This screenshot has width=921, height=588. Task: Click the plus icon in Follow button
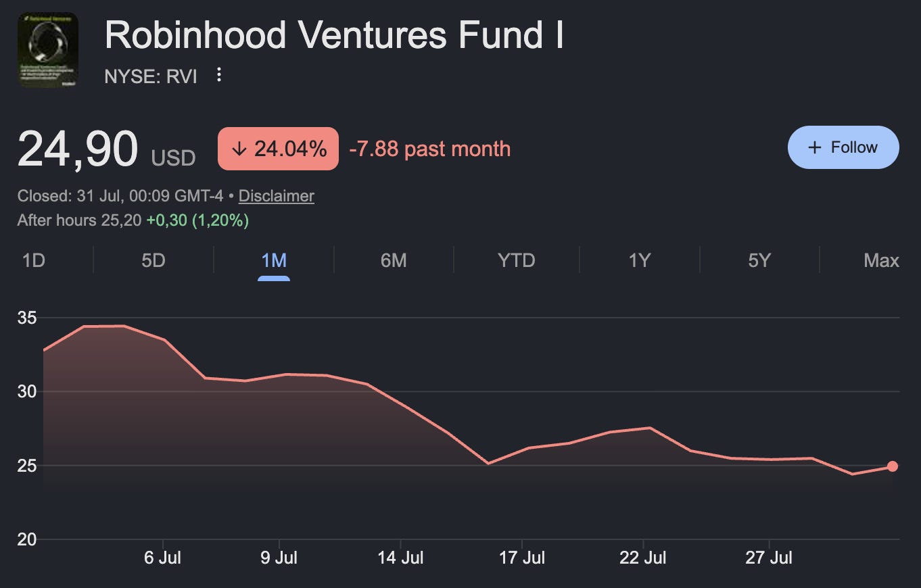[x=815, y=147]
